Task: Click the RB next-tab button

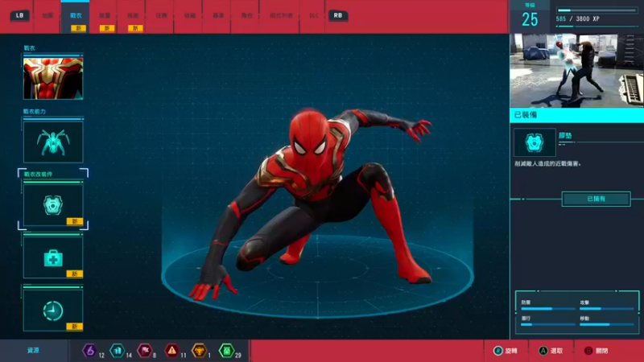Action: tap(338, 15)
